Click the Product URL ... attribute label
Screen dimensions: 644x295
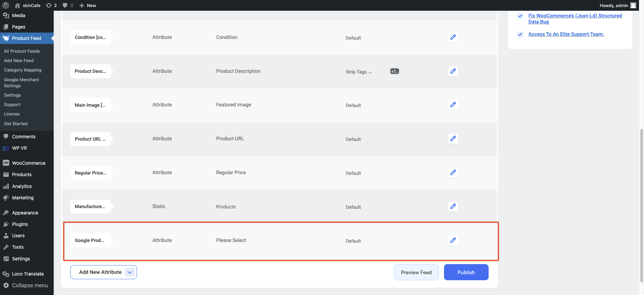click(x=90, y=139)
